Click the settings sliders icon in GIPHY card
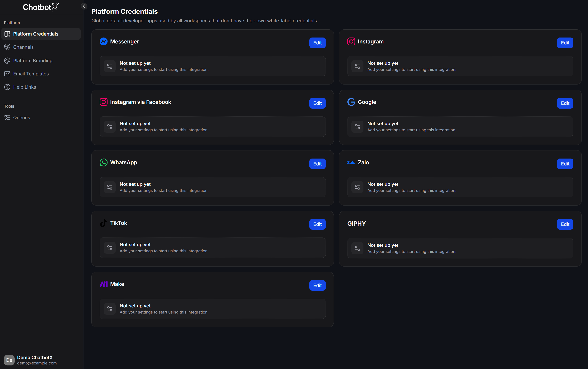Image resolution: width=588 pixels, height=369 pixels. [357, 248]
